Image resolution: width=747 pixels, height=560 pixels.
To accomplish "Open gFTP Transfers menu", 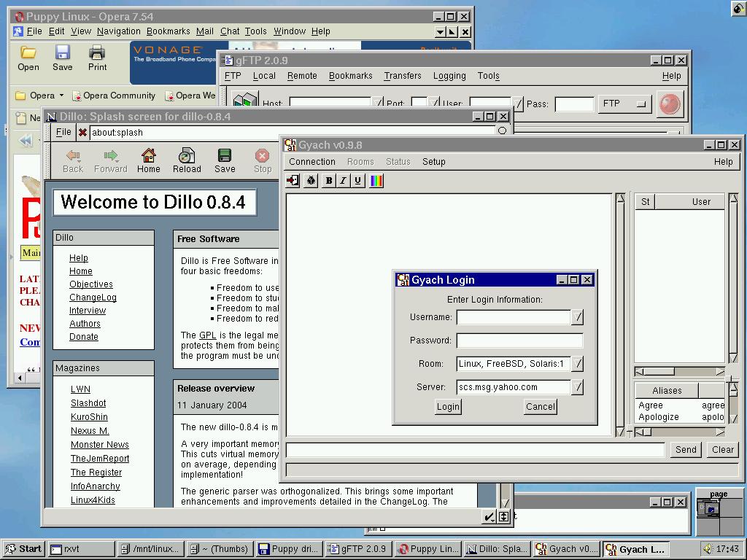I will pos(403,76).
